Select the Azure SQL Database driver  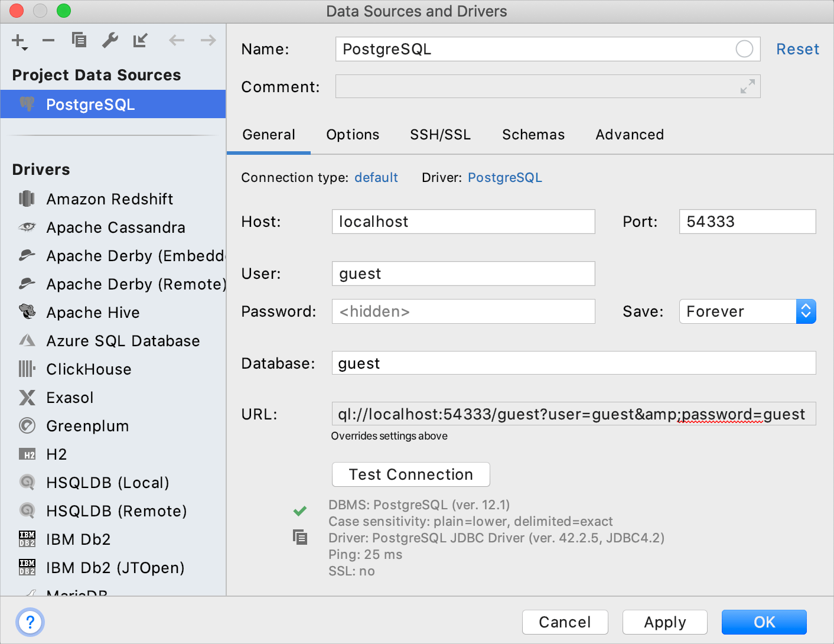113,341
